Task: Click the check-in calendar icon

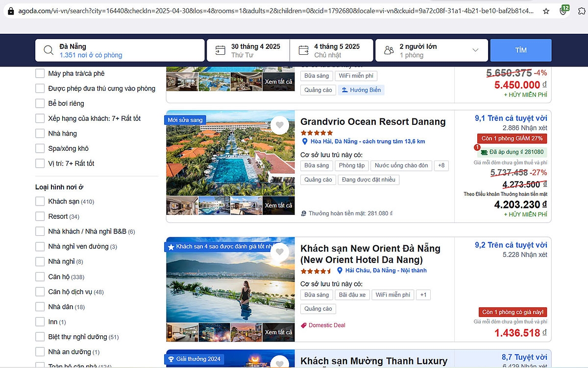Action: coord(220,50)
